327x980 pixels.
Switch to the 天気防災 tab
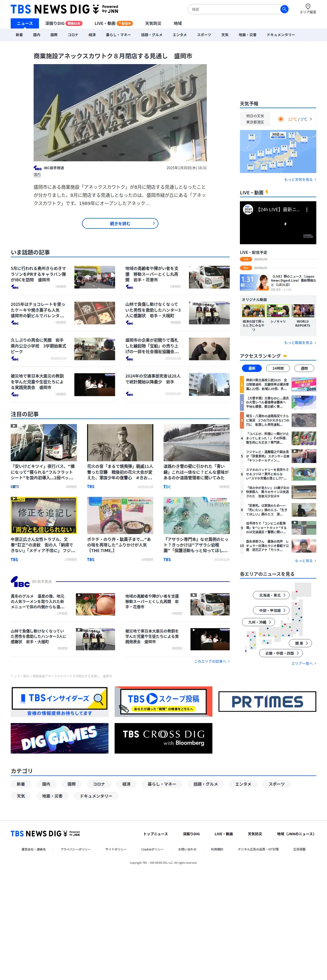coord(153,23)
